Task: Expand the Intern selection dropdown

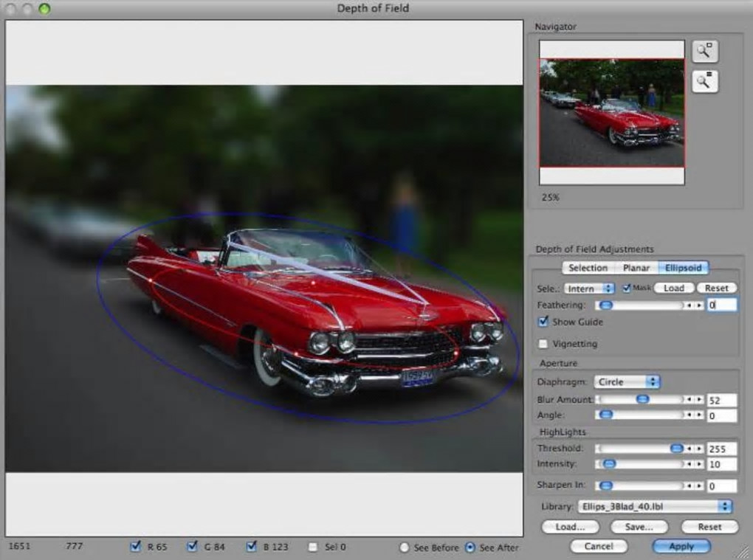Action: pyautogui.click(x=589, y=288)
